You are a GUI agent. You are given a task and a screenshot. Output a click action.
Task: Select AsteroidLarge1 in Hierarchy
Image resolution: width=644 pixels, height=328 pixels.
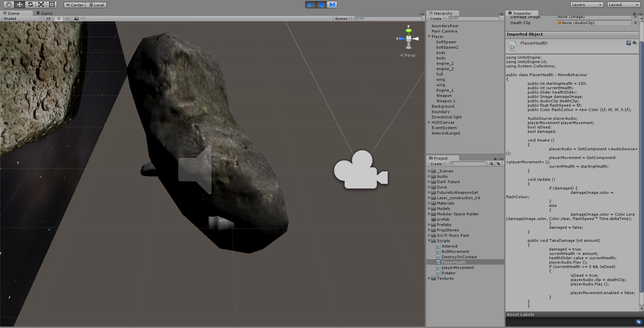point(446,133)
